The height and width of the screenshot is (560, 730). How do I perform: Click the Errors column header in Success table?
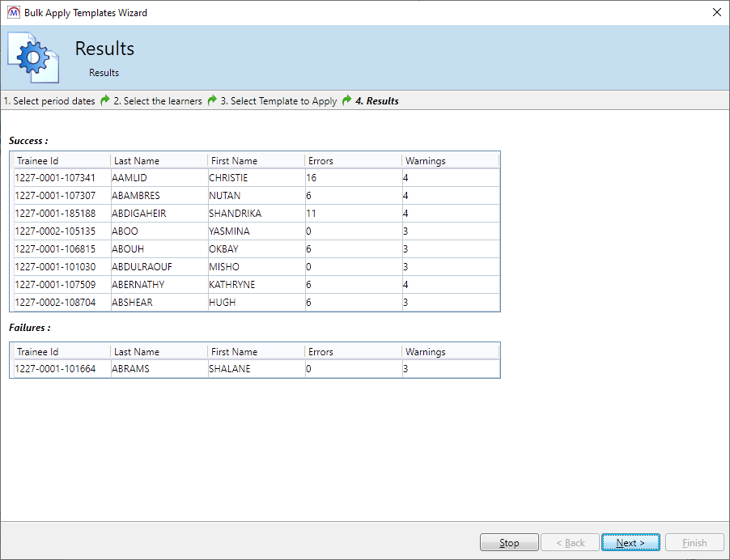click(353, 161)
